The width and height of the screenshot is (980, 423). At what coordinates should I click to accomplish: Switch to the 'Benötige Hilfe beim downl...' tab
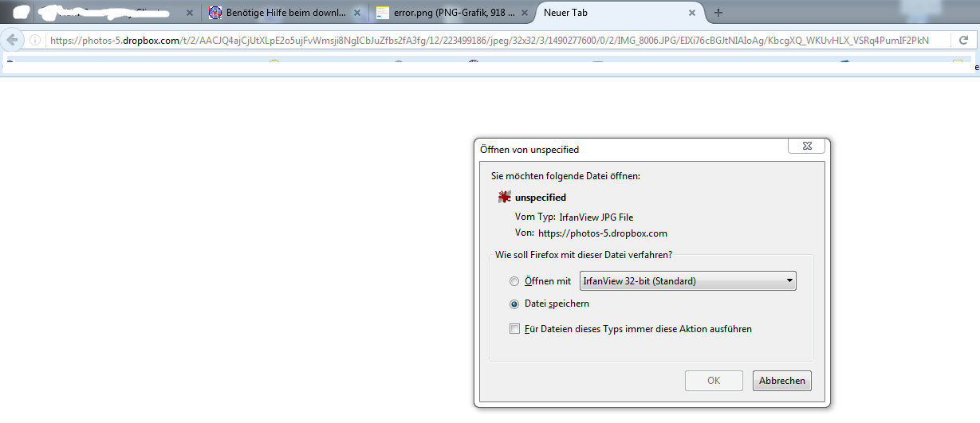coord(285,14)
